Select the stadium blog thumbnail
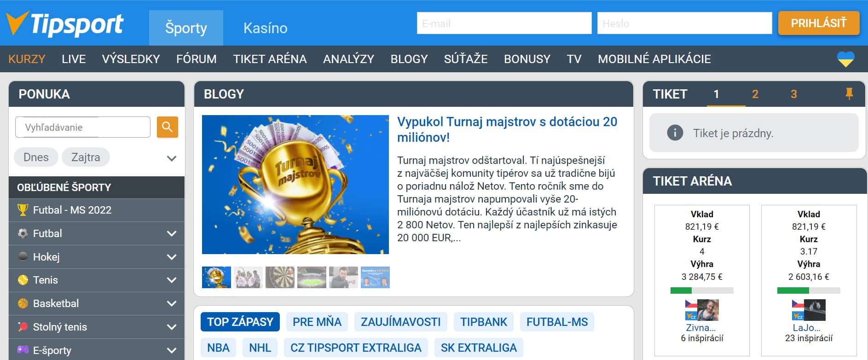 point(312,278)
